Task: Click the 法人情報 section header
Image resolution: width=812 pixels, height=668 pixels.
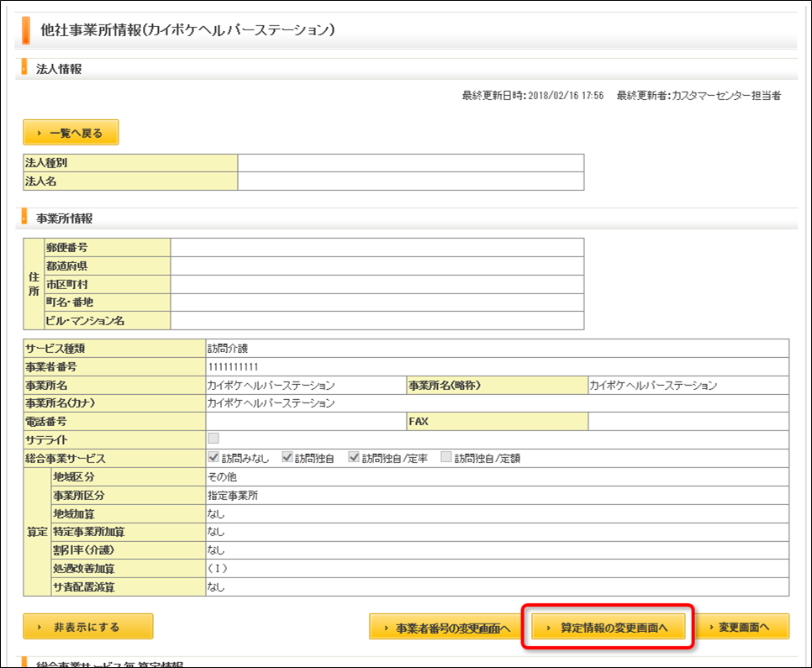Action: (59, 69)
